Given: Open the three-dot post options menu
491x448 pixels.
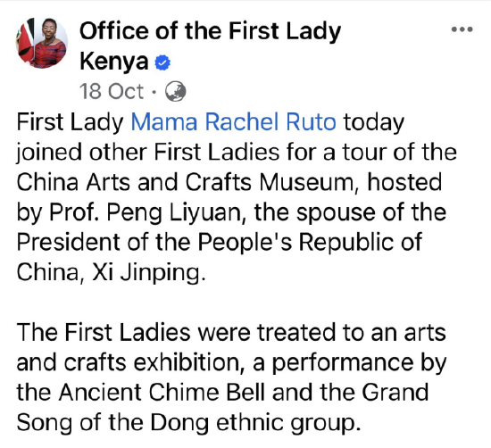Looking at the screenshot, I should pyautogui.click(x=462, y=29).
